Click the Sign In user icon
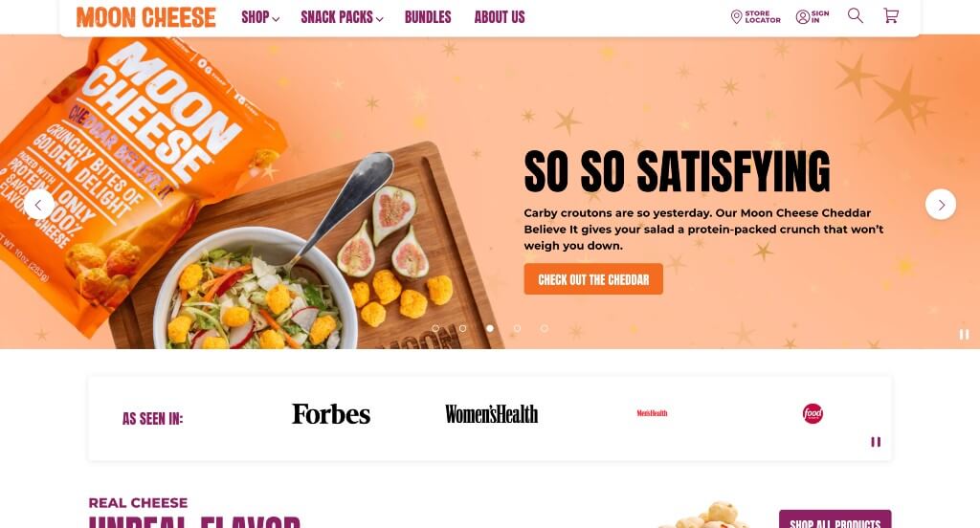980x528 pixels. pos(803,17)
